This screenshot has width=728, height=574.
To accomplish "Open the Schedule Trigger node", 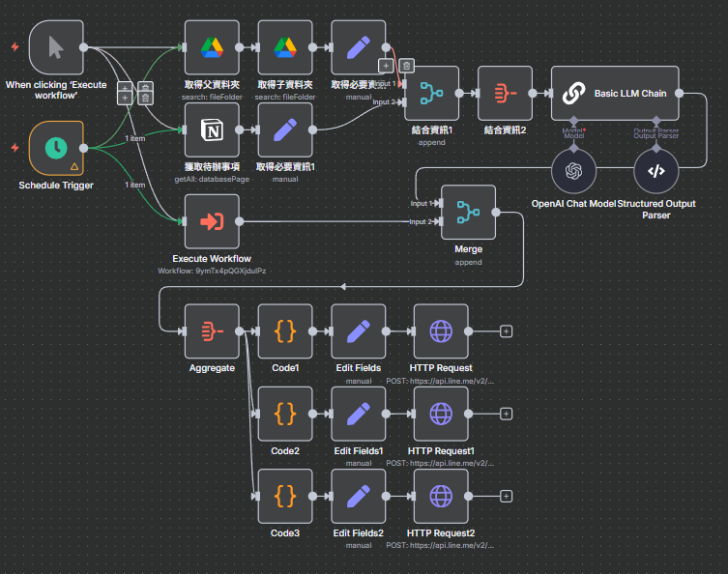I will pyautogui.click(x=56, y=148).
